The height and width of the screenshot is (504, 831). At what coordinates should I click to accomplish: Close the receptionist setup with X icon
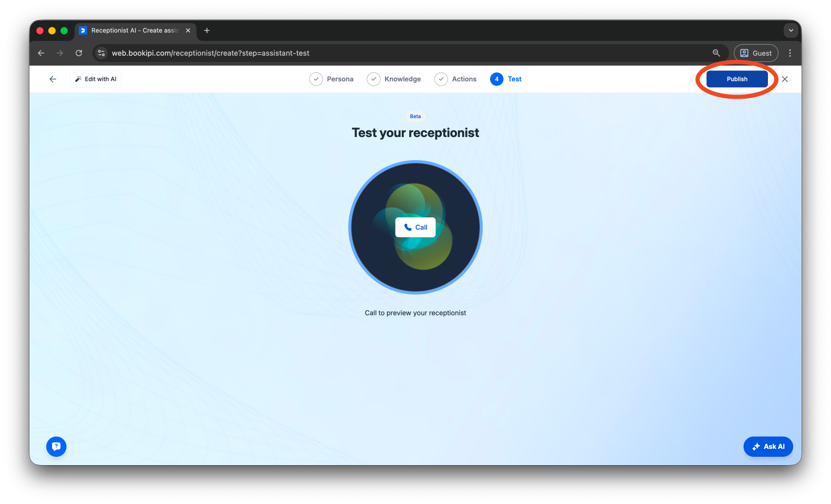[785, 79]
